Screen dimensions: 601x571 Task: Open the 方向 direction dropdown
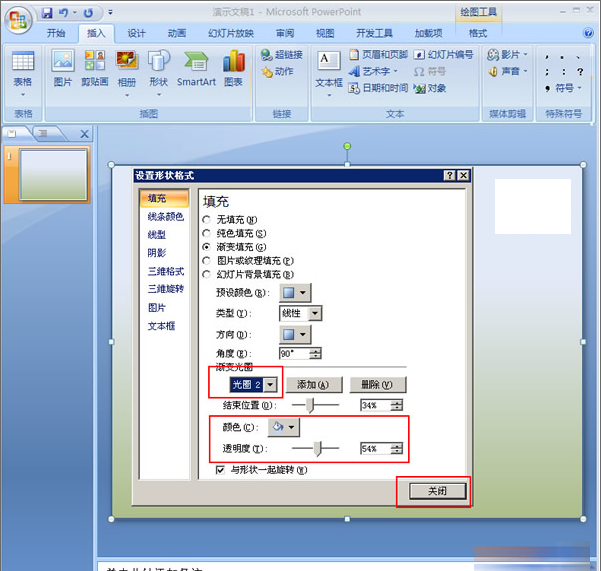tap(295, 335)
